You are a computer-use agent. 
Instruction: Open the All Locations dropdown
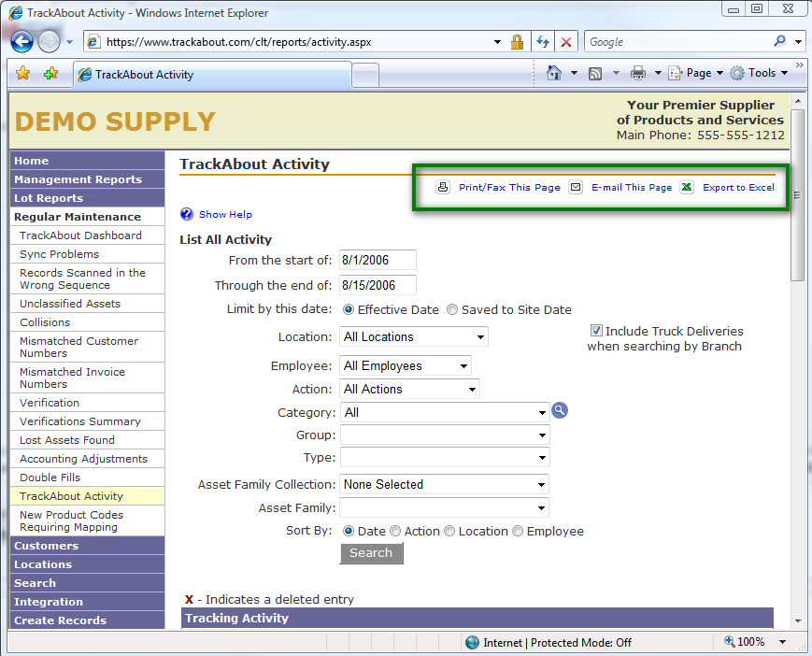point(414,336)
